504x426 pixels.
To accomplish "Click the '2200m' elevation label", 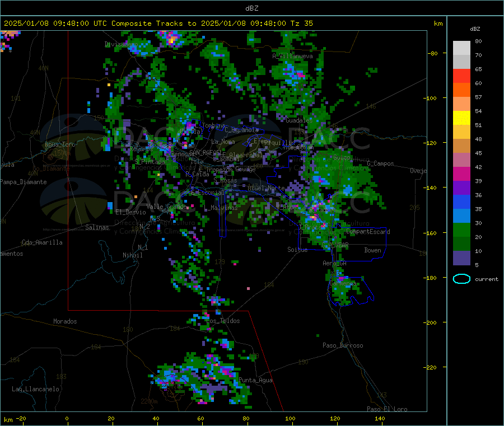I will [x=149, y=401].
